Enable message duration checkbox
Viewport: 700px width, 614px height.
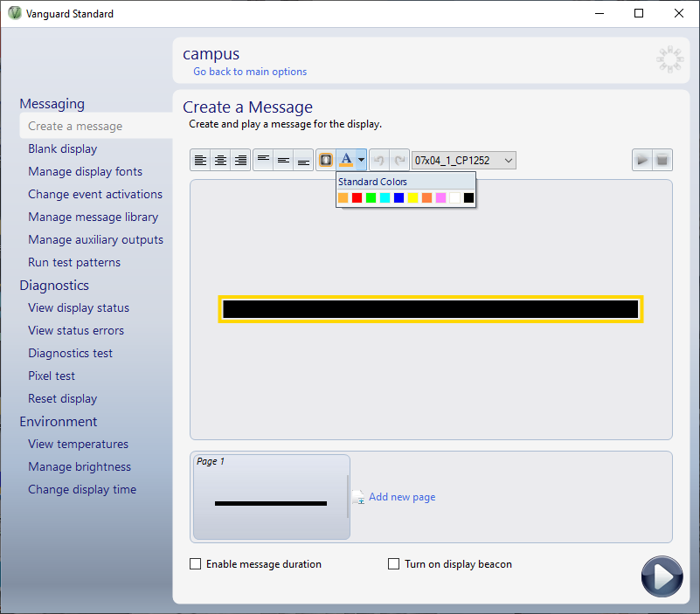(x=196, y=564)
